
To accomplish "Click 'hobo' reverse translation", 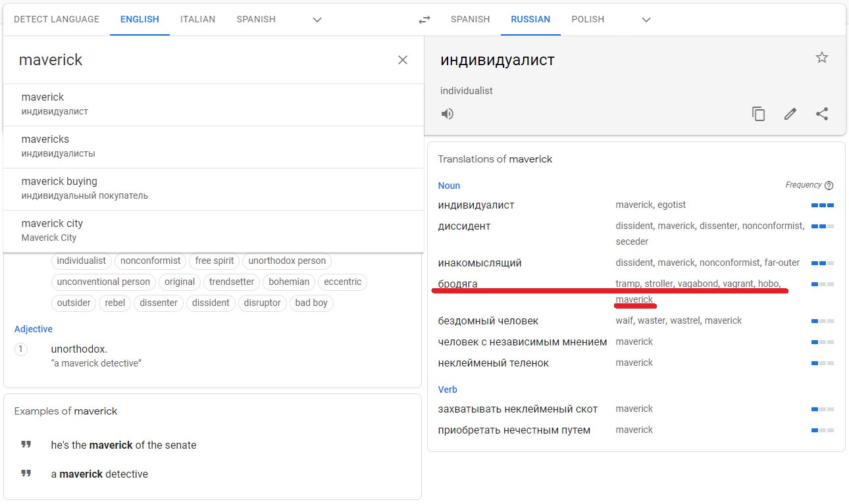I will (x=769, y=284).
